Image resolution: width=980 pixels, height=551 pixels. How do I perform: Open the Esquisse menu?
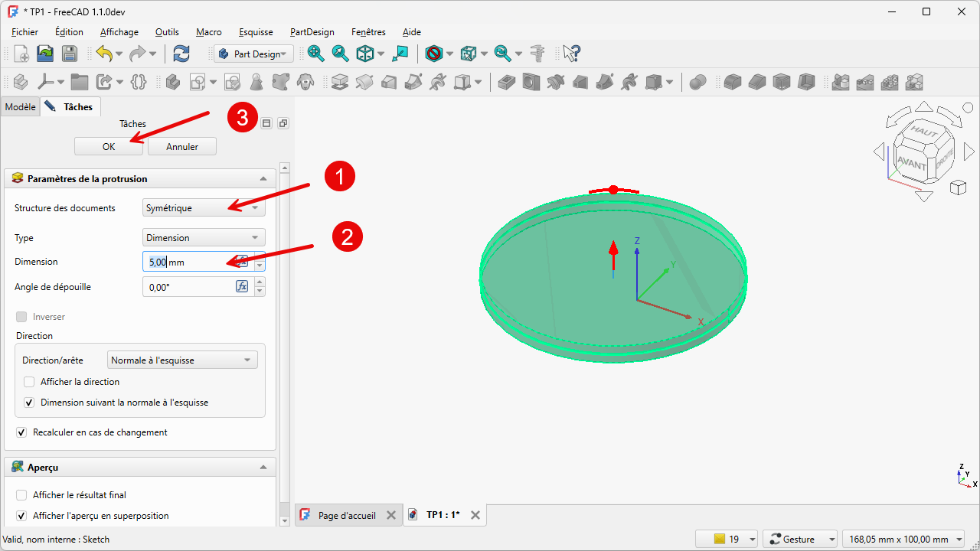pos(256,32)
